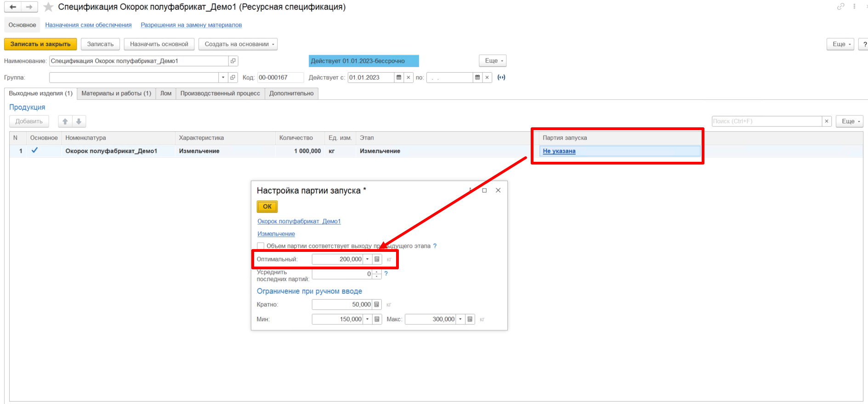Screen dimensions: 868x404
Task: Open calculator for Оптимальный field
Action: pos(377,259)
